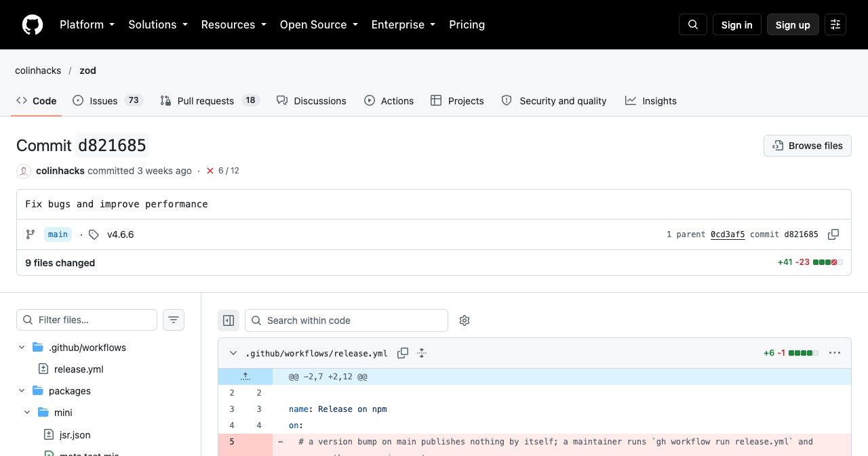
Task: Open the Platform dropdown menu
Action: (87, 24)
